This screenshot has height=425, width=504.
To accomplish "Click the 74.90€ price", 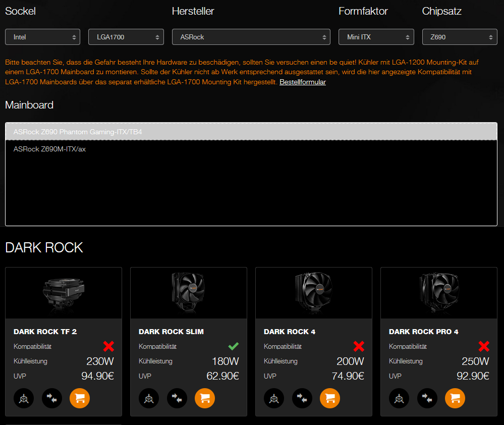I will 348,376.
